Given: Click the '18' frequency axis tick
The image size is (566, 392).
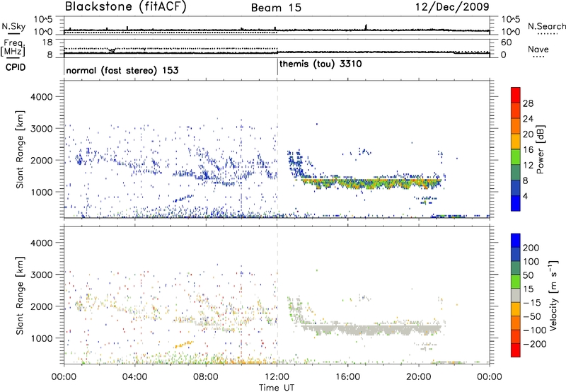Looking at the screenshot, I should 47,42.
